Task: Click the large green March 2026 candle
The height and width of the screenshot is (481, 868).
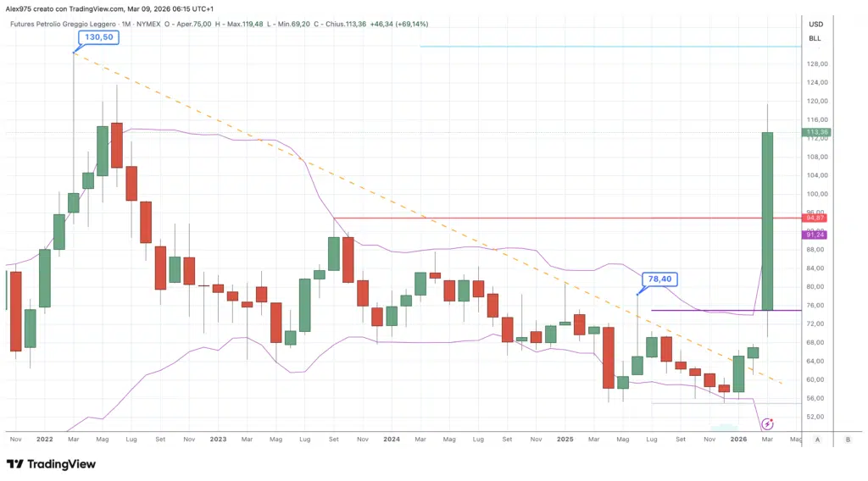Action: [767, 220]
